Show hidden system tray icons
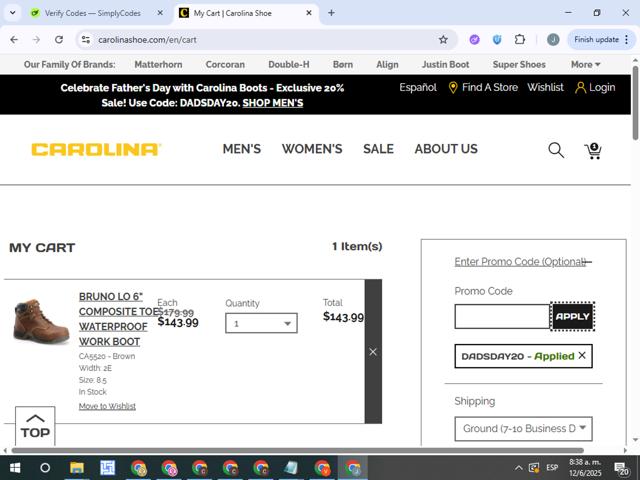The image size is (640, 480). point(518,468)
